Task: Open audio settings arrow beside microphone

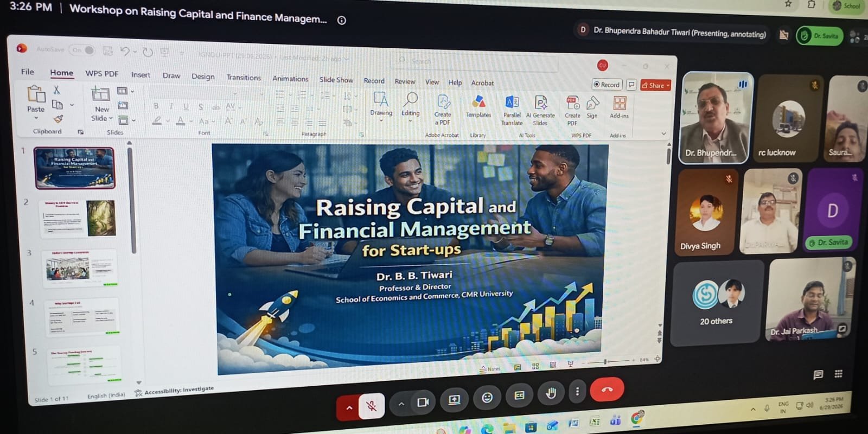Action: click(x=349, y=408)
